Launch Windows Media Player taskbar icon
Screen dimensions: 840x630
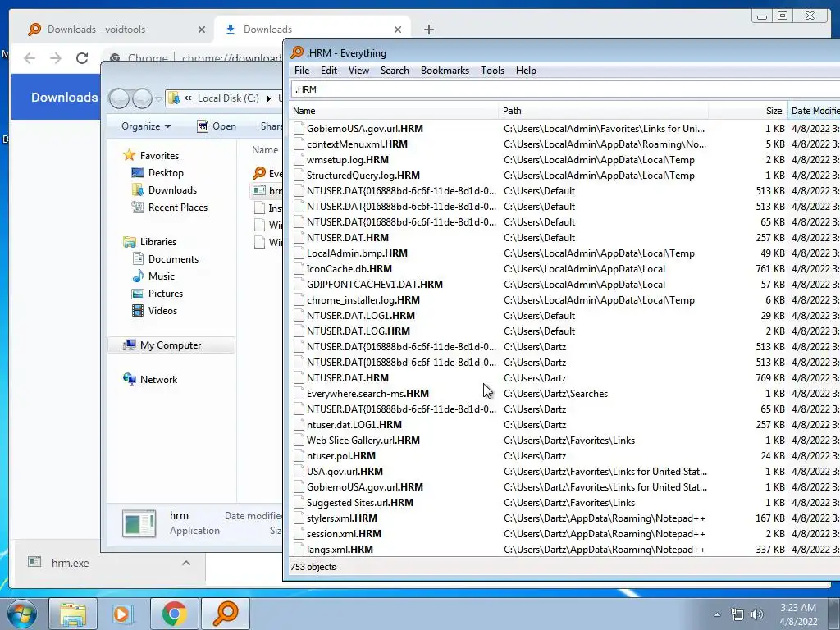(123, 614)
